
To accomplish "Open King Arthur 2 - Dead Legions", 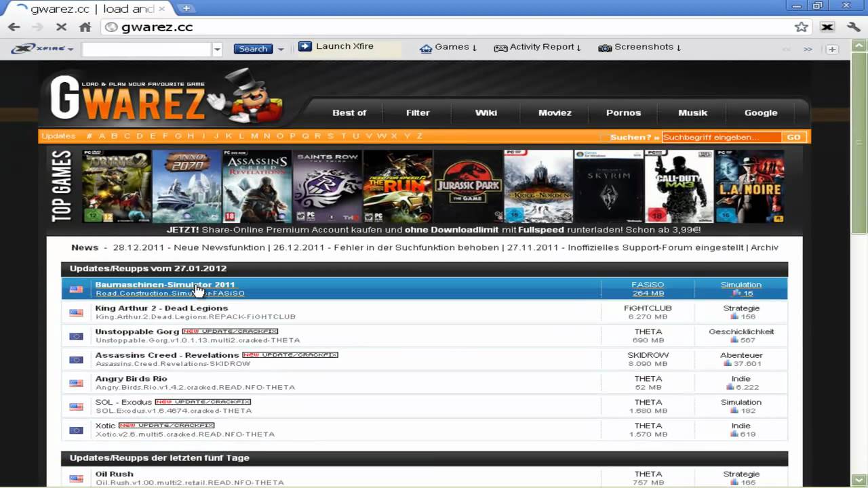I will point(161,308).
